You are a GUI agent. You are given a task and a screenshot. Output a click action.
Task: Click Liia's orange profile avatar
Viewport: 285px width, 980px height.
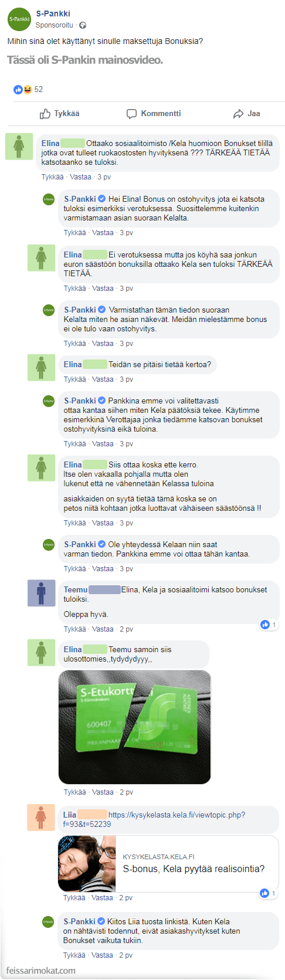[x=41, y=817]
